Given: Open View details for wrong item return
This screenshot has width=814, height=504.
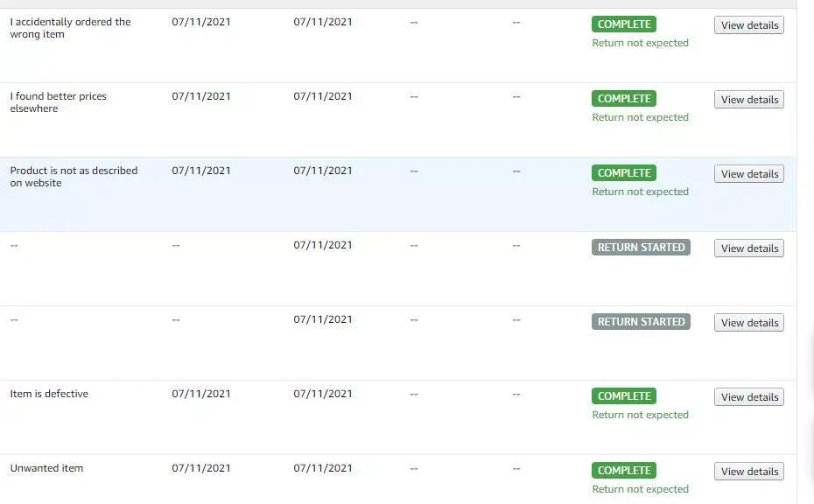Looking at the screenshot, I should [x=749, y=24].
